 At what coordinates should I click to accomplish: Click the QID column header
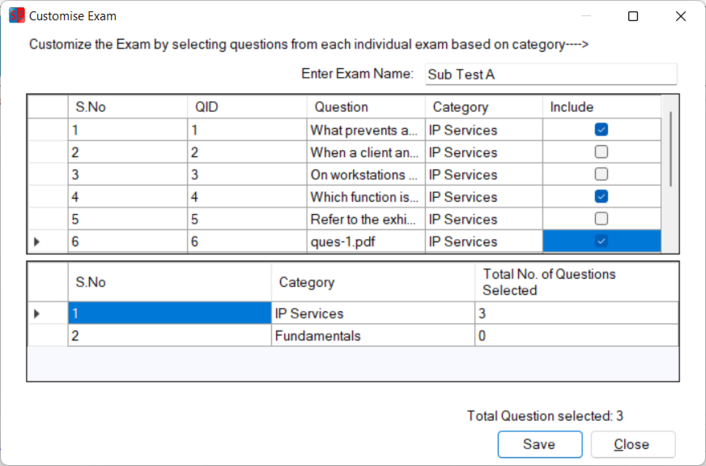coord(247,107)
